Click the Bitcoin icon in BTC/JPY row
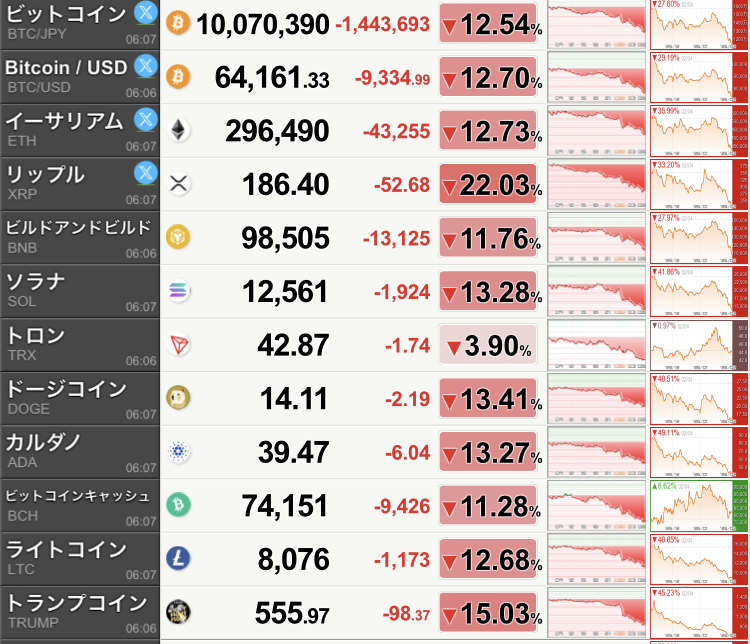Viewport: 750px width, 644px height. click(179, 22)
